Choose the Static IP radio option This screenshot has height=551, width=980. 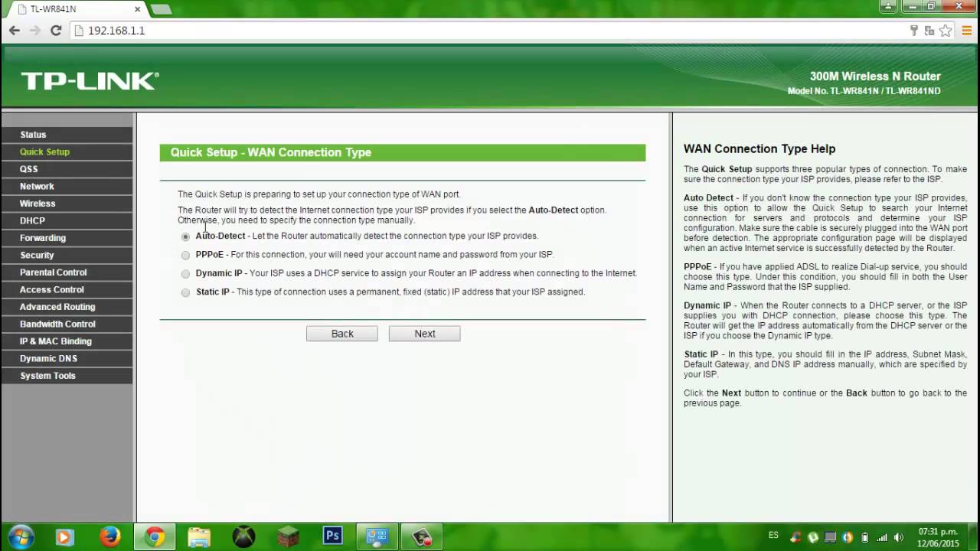[x=185, y=292]
